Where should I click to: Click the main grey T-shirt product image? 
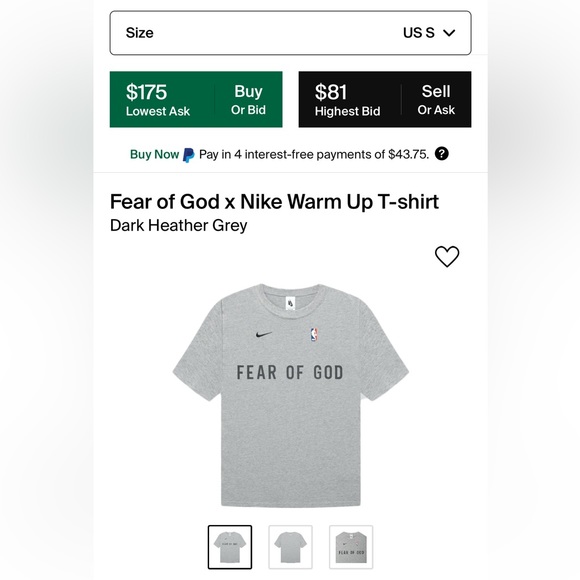click(290, 395)
